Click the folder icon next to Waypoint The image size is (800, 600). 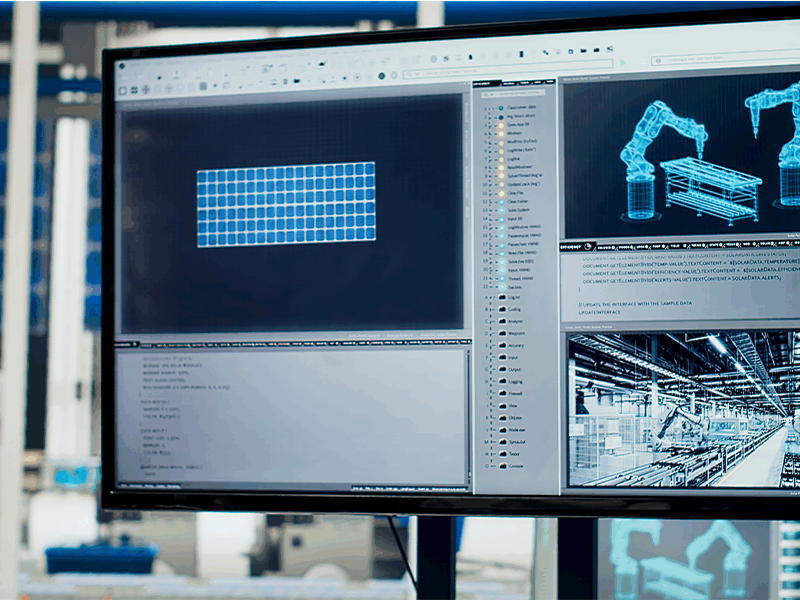point(502,333)
